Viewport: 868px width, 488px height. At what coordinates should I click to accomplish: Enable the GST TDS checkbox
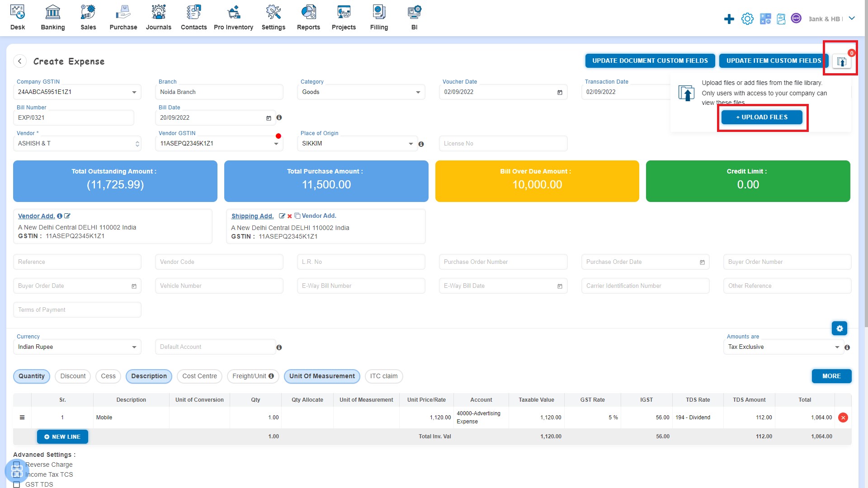click(x=17, y=484)
